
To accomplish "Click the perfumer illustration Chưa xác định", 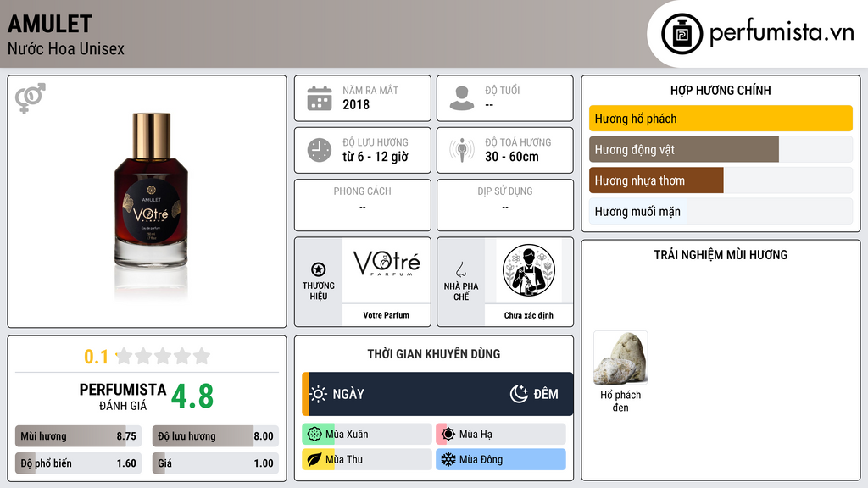I will pos(529,271).
